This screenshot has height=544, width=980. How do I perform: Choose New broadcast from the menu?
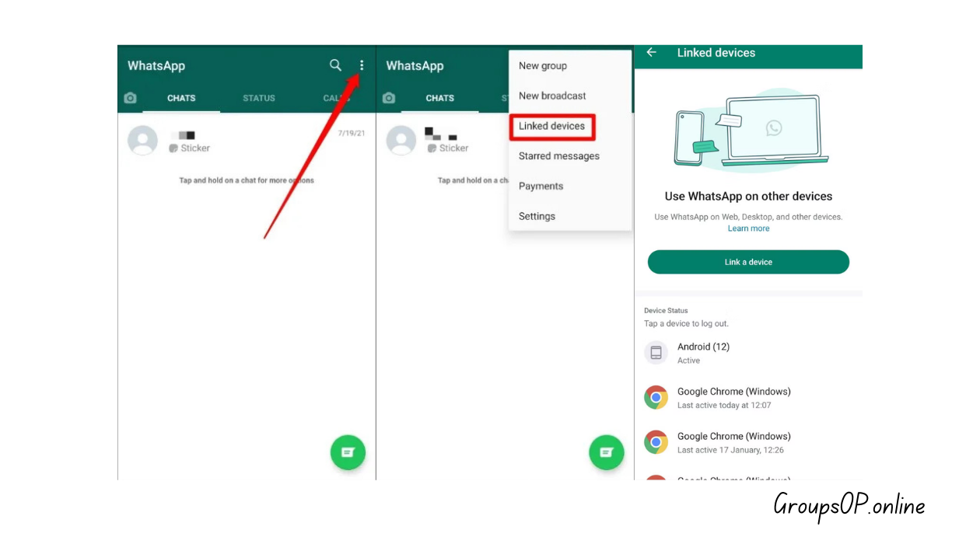[552, 96]
